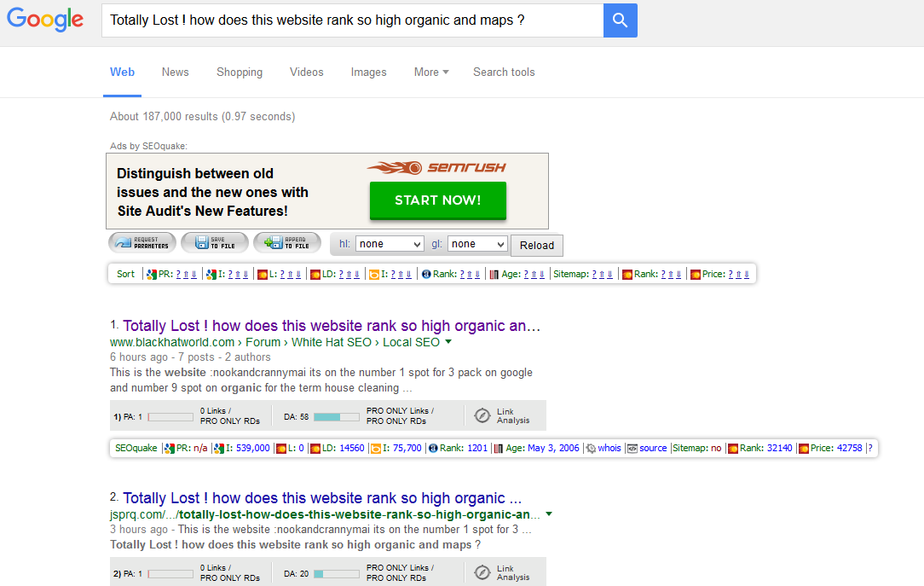Viewport: 924px width, 586px height.
Task: Click PA: 1 bar of first result
Action: tap(170, 417)
